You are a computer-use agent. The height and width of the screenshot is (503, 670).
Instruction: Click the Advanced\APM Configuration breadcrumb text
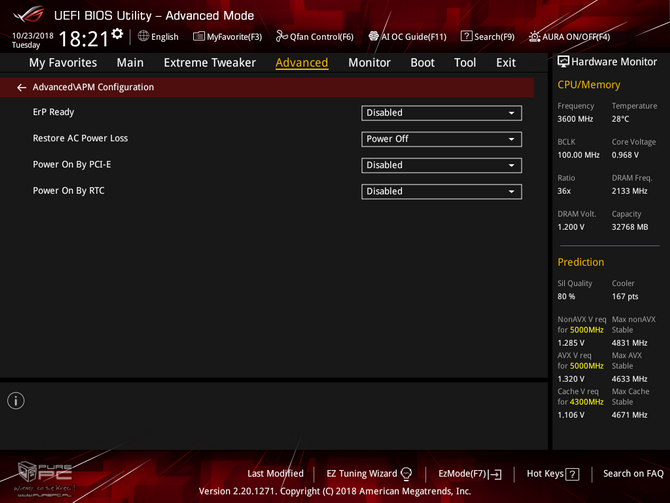pos(93,87)
